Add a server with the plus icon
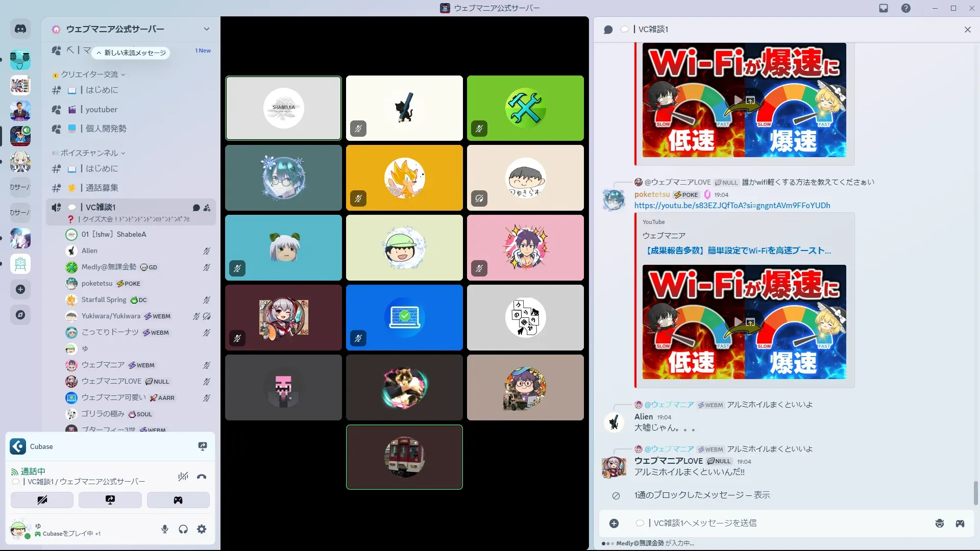980x551 pixels. point(20,289)
